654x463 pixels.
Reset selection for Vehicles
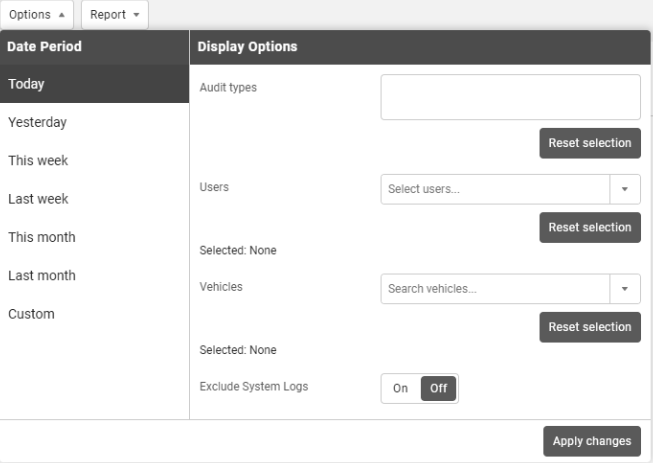(590, 327)
